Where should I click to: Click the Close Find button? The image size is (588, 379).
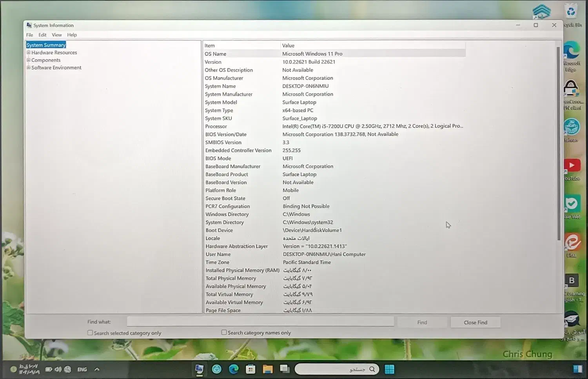[x=475, y=322]
